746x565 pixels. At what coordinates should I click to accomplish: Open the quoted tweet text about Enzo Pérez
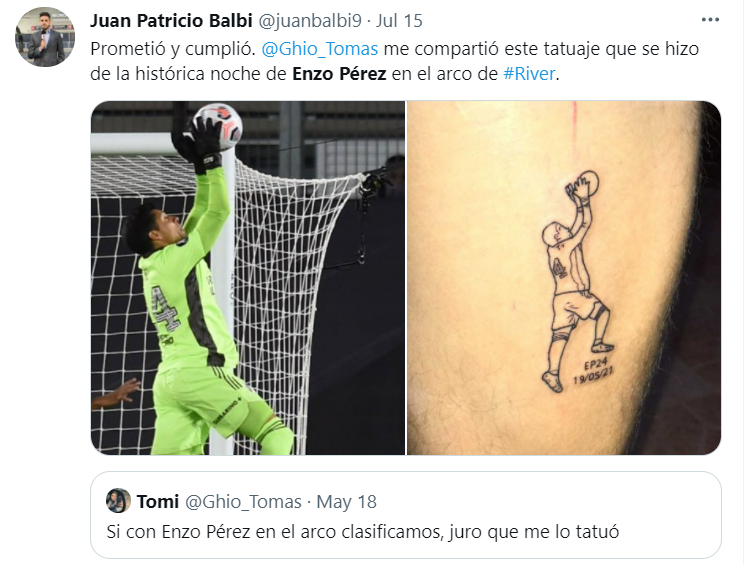[x=363, y=532]
